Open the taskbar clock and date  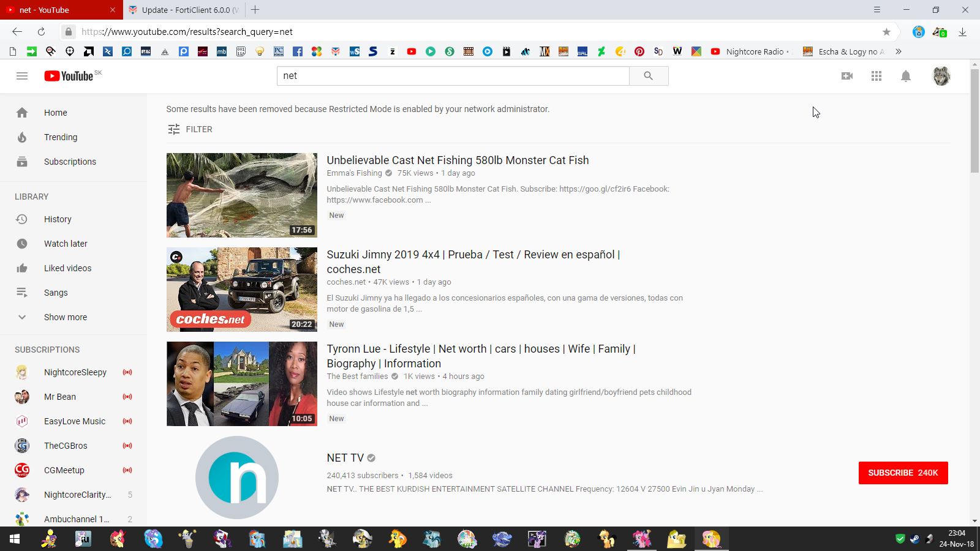coord(957,539)
